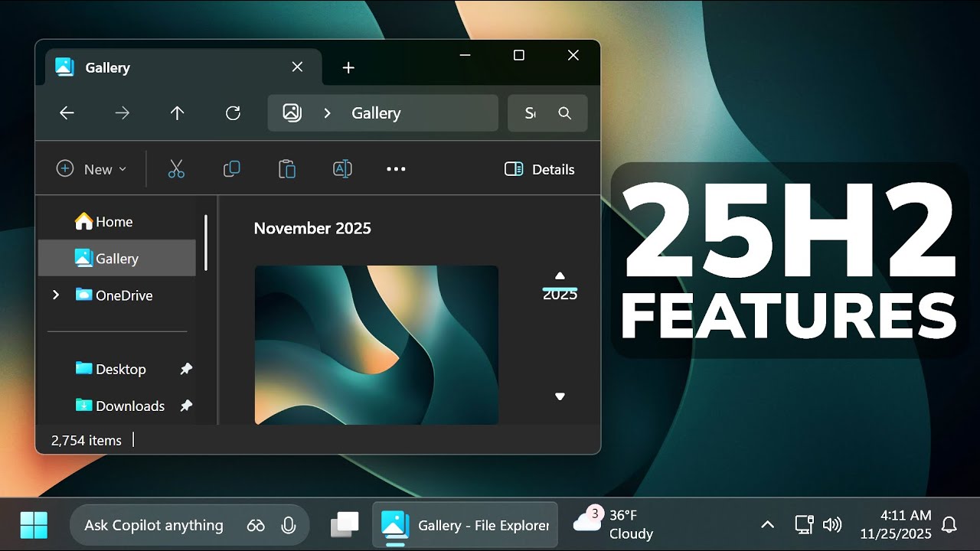The height and width of the screenshot is (551, 980).
Task: Click the Paste clipboard icon
Action: [x=287, y=169]
